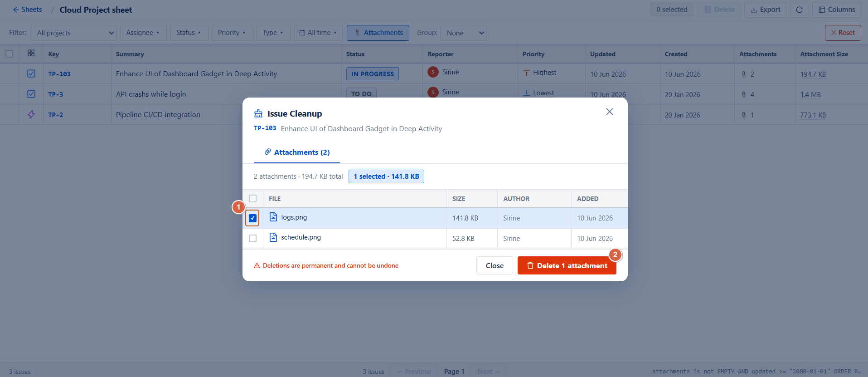The width and height of the screenshot is (868, 377).
Task: Click the schedule.png file image icon
Action: [x=273, y=237]
